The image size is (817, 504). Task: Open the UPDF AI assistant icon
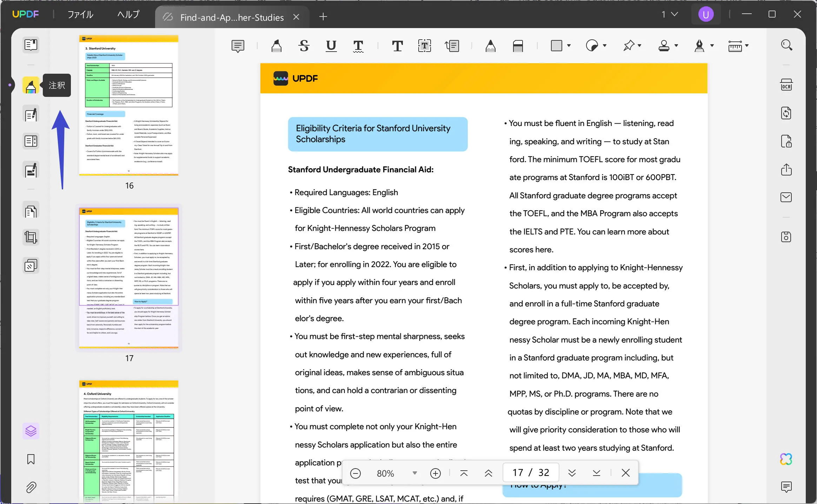[786, 459]
